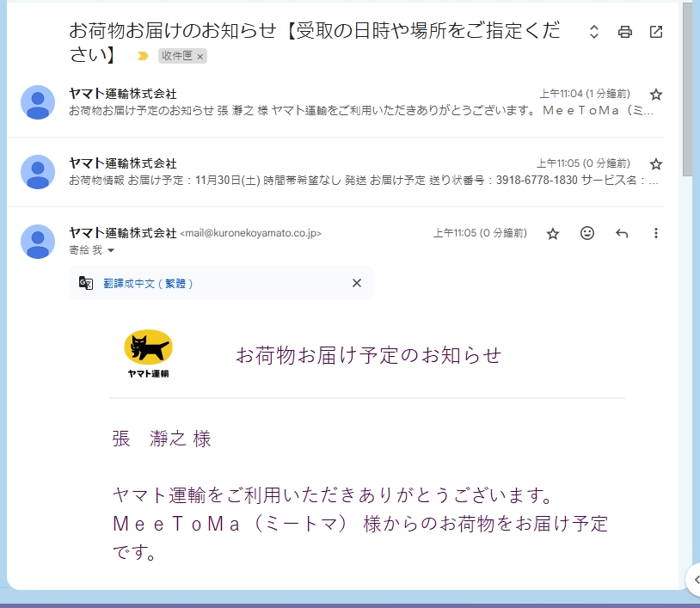
Task: Open the more options menu for the message
Action: click(656, 233)
